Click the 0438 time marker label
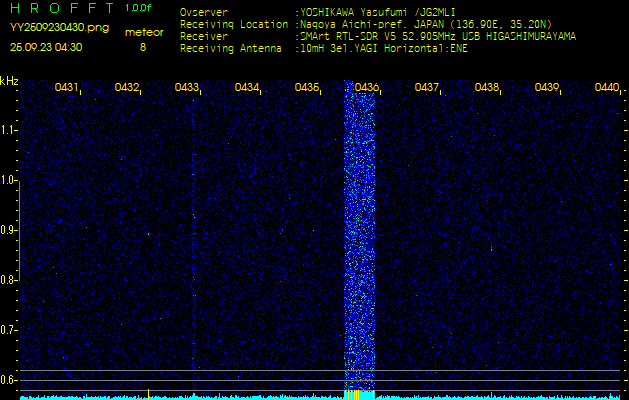 [x=487, y=87]
